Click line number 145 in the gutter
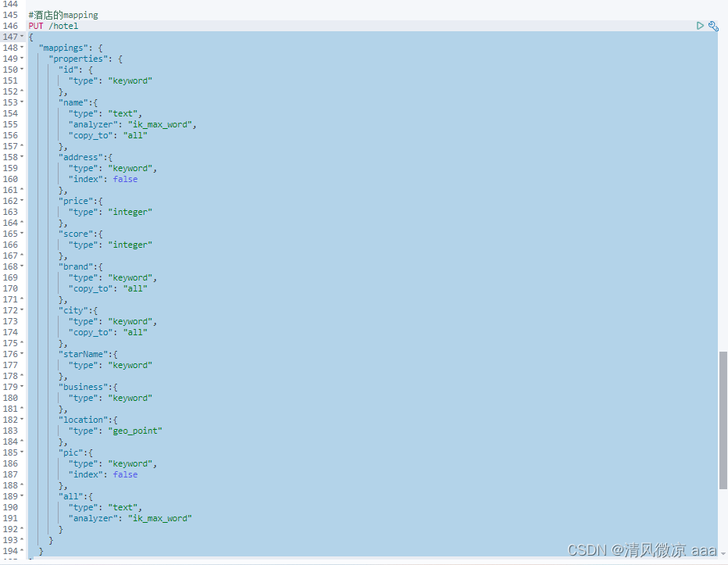This screenshot has height=565, width=728. (10, 15)
